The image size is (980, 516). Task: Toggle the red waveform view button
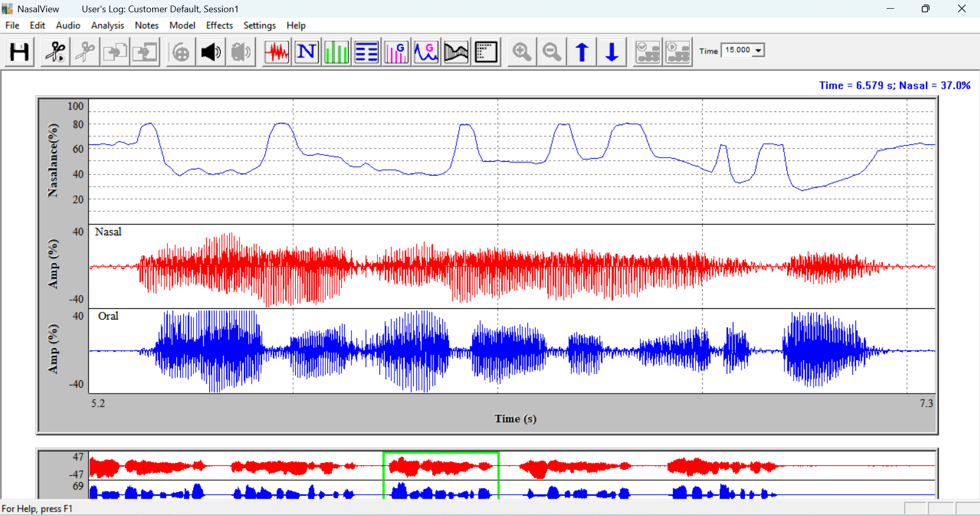[276, 52]
